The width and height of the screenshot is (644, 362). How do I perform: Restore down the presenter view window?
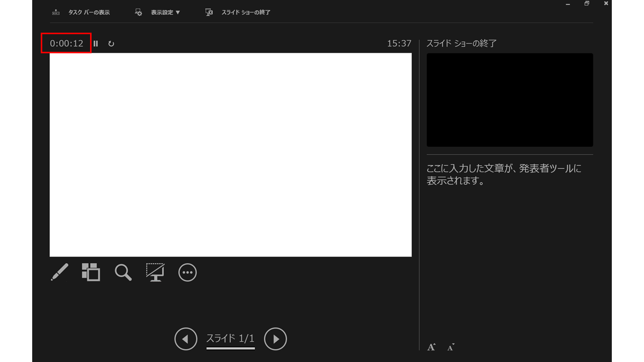click(587, 4)
